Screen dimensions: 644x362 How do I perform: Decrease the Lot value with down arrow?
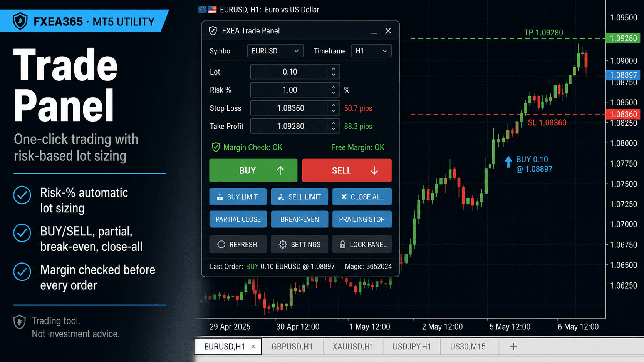click(x=334, y=74)
